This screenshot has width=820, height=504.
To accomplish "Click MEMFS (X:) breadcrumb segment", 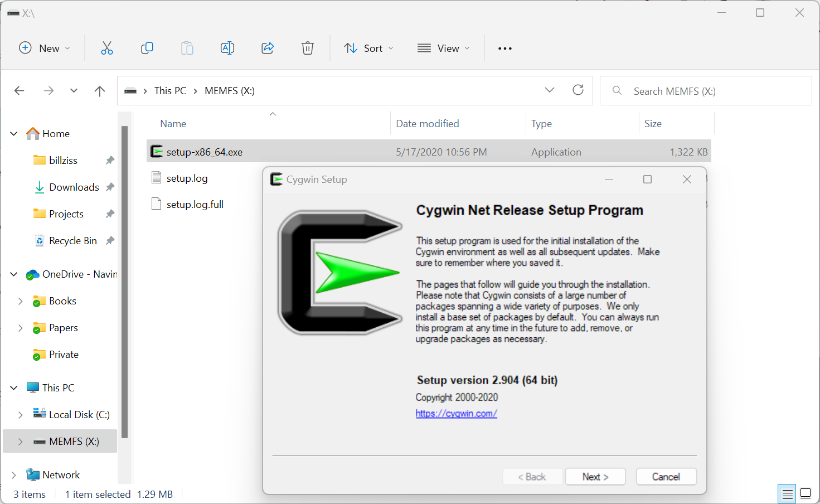I will click(230, 91).
